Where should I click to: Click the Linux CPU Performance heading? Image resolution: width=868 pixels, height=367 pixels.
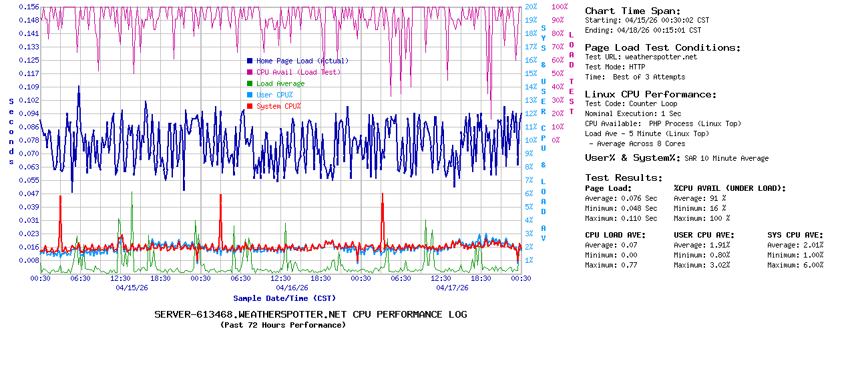(x=650, y=94)
